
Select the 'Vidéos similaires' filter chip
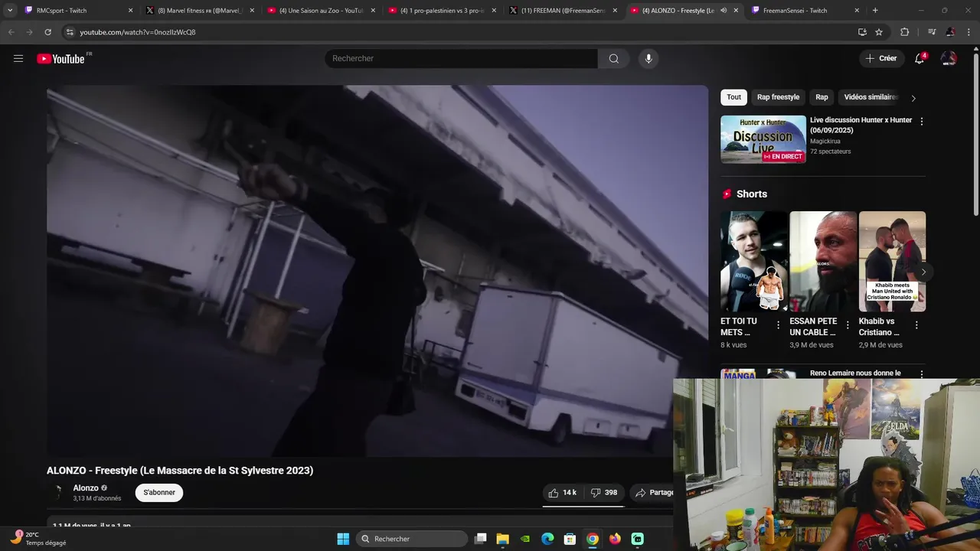coord(871,97)
